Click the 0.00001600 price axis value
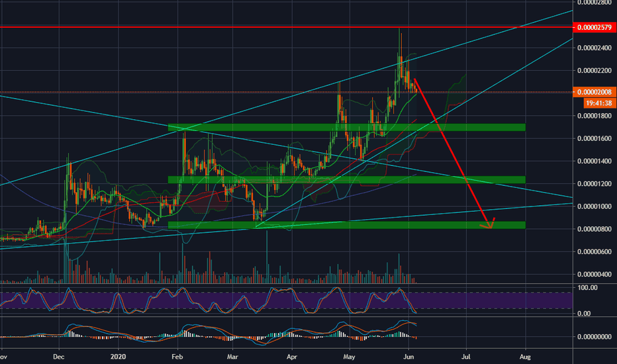 coord(594,138)
